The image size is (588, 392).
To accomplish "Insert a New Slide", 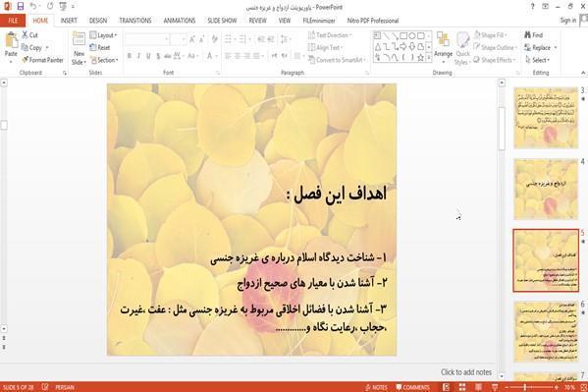I will pos(79,49).
